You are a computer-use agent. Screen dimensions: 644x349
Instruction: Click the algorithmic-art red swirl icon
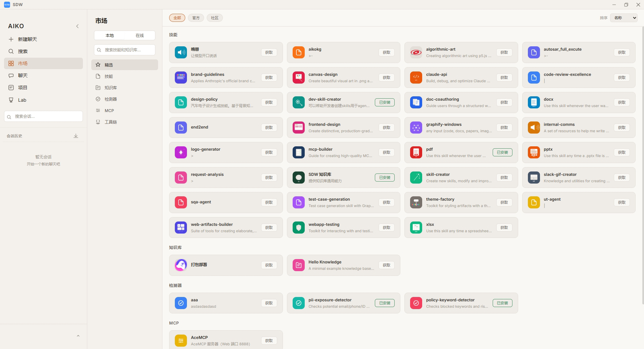click(x=416, y=52)
